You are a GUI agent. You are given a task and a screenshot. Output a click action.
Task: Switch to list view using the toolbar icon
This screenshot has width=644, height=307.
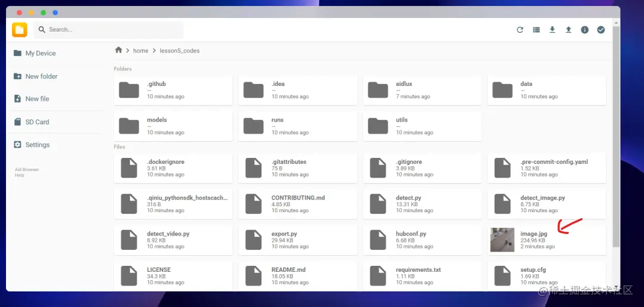536,30
